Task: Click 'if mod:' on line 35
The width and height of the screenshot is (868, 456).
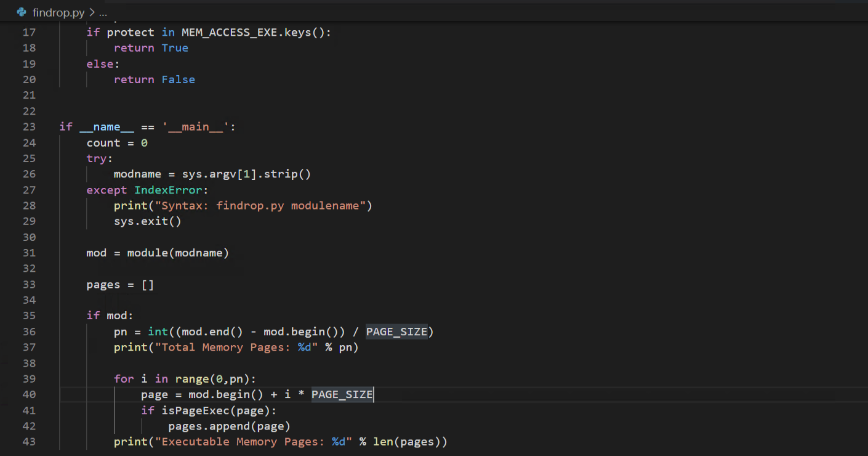Action: [x=110, y=316]
